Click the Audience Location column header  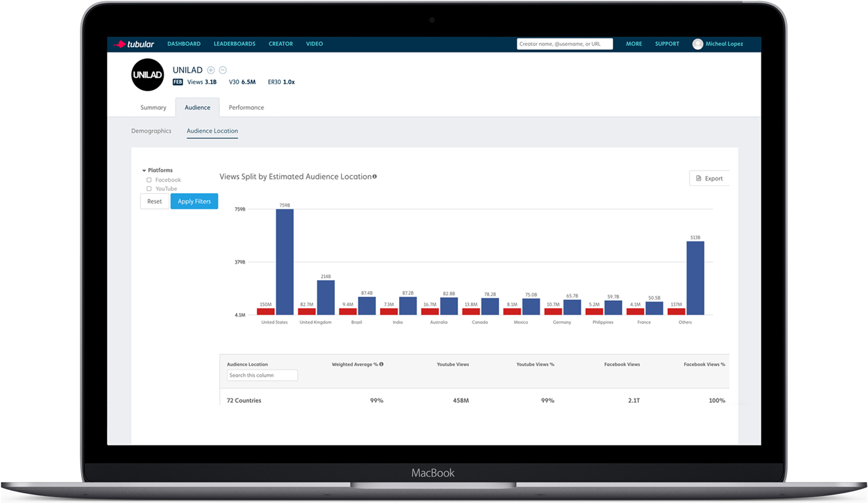coord(247,364)
